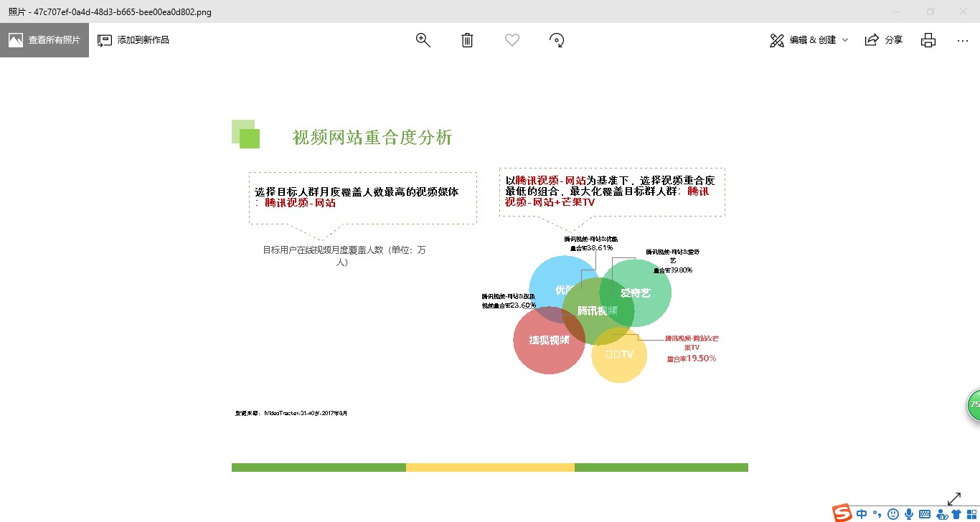Click the red 腾讯视频-网站 text in left box

point(300,203)
